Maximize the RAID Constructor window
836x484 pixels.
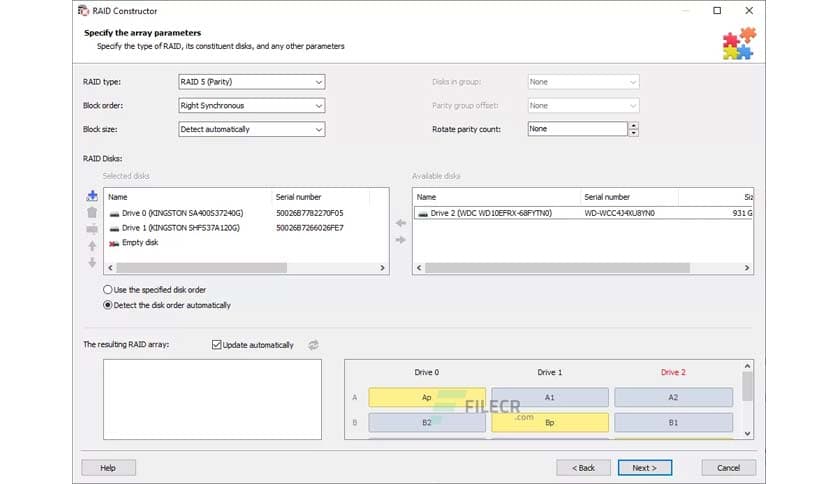(x=717, y=11)
